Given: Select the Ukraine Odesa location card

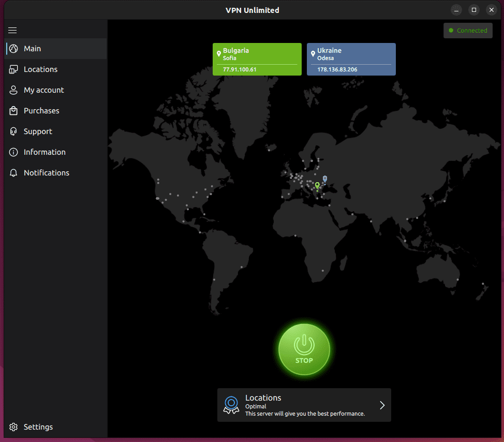Looking at the screenshot, I should click(351, 59).
